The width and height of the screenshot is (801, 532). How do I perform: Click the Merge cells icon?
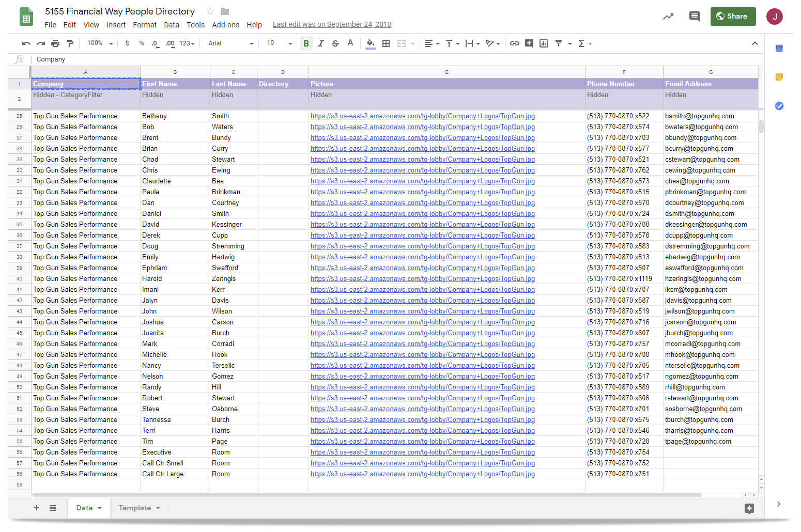point(402,44)
